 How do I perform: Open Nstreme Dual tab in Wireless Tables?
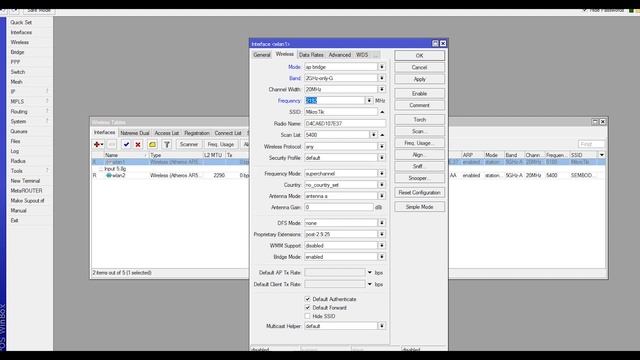click(135, 133)
